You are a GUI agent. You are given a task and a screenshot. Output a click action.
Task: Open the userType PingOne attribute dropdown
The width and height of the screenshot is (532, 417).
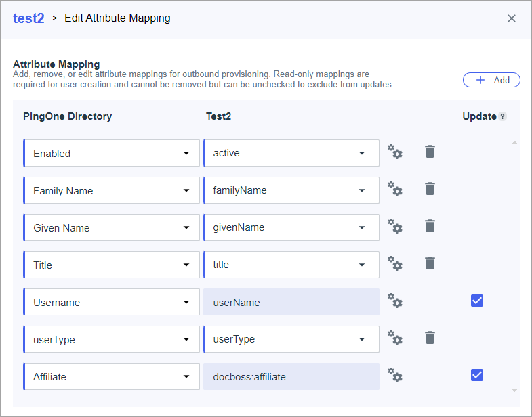(x=112, y=339)
